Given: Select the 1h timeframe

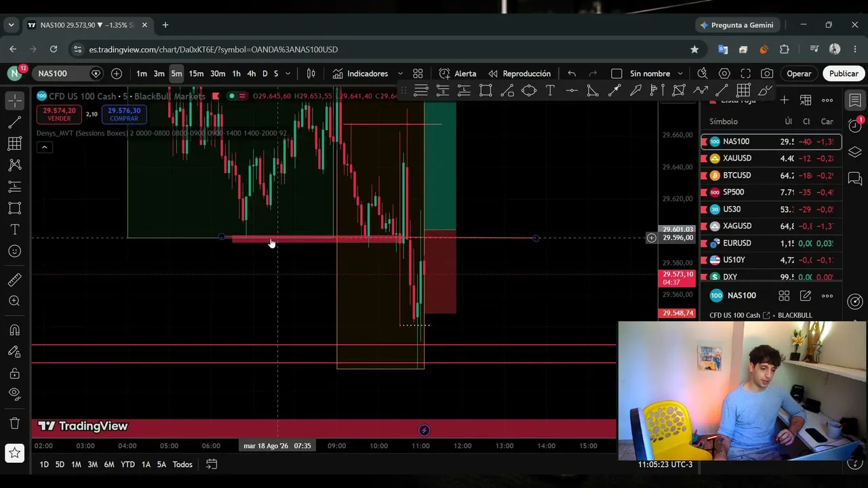Looking at the screenshot, I should coord(236,73).
